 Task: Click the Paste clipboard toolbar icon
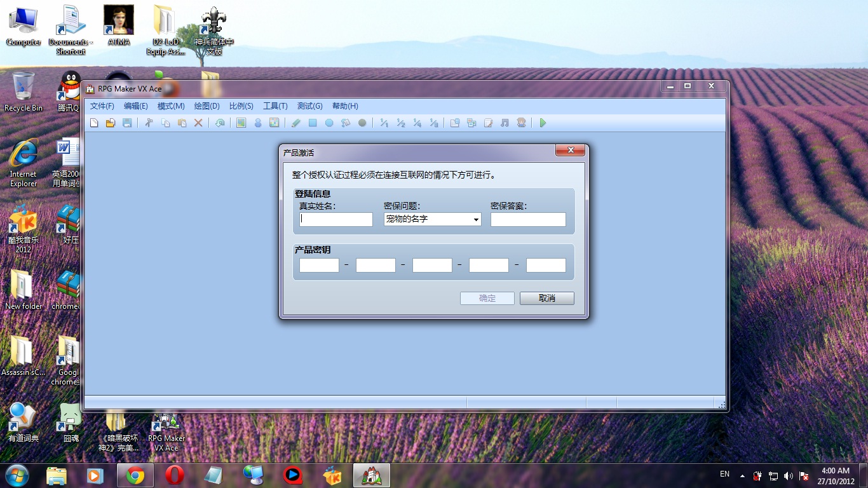point(182,123)
